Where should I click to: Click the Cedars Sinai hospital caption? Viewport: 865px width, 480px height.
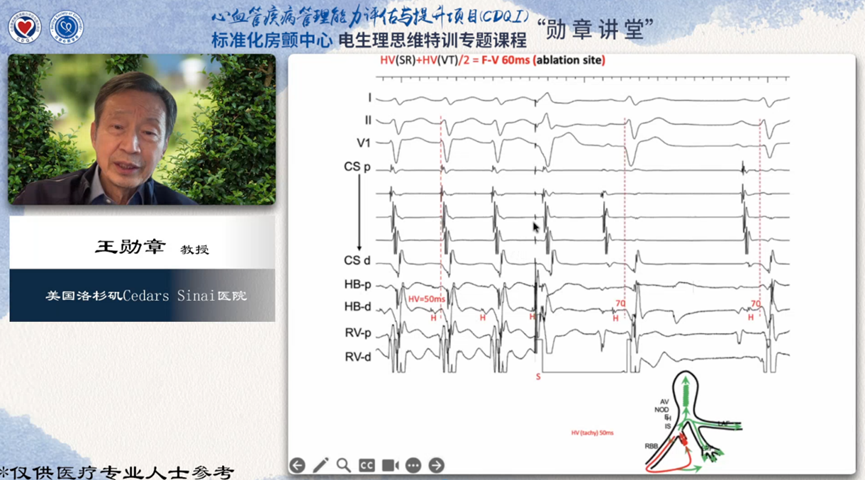click(147, 296)
